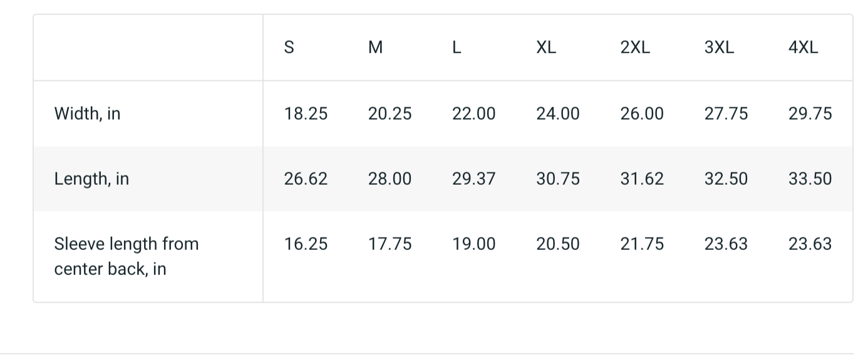Click the length value 30.75 for XL
The image size is (868, 362).
557,179
